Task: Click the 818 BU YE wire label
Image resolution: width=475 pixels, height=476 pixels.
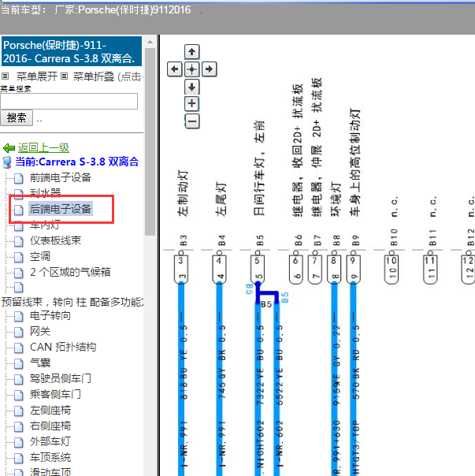Action: click(184, 362)
